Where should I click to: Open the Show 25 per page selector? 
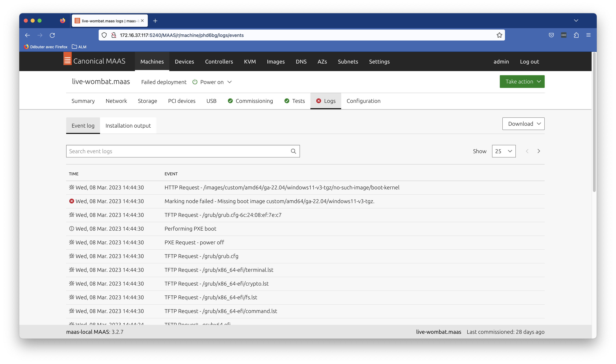pos(503,151)
